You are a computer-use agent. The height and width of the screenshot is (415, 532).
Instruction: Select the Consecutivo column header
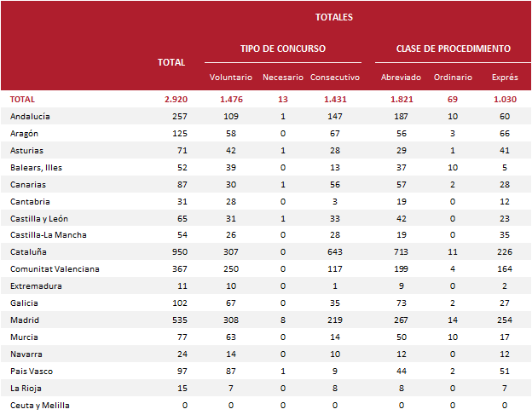335,78
